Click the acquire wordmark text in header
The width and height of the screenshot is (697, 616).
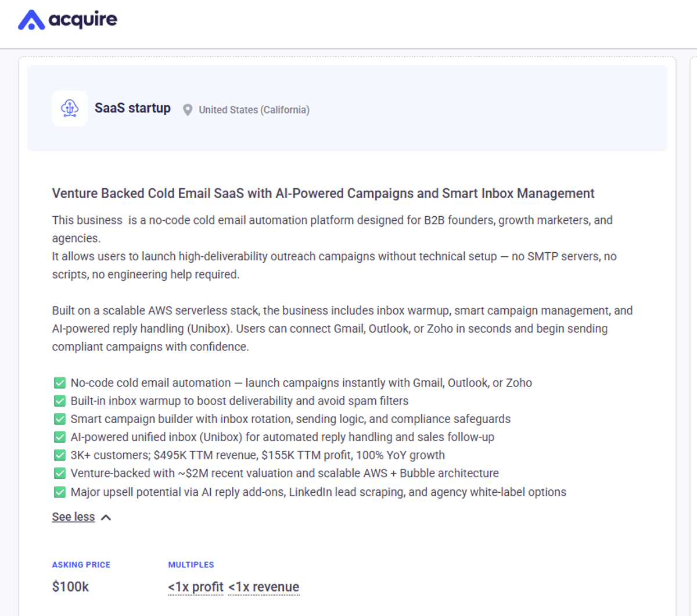click(83, 19)
